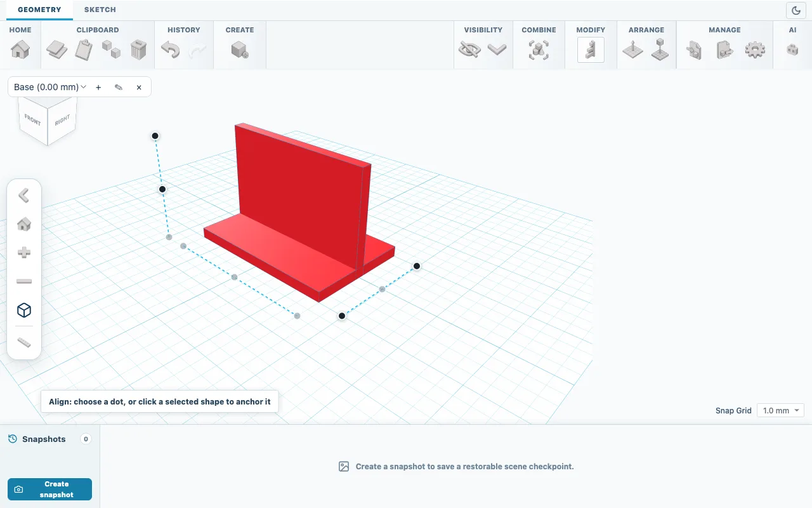Click the FRONT face of the view cube
Image resolution: width=812 pixels, height=508 pixels.
[x=32, y=120]
